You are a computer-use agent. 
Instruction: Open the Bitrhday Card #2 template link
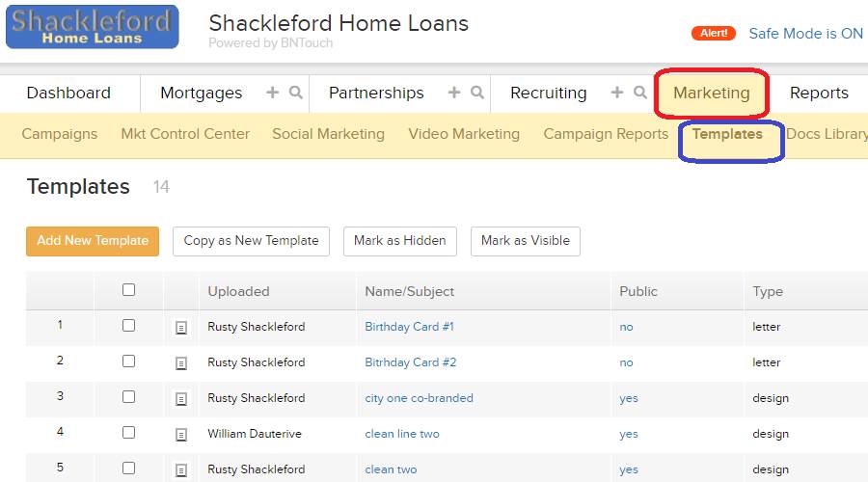pos(410,362)
